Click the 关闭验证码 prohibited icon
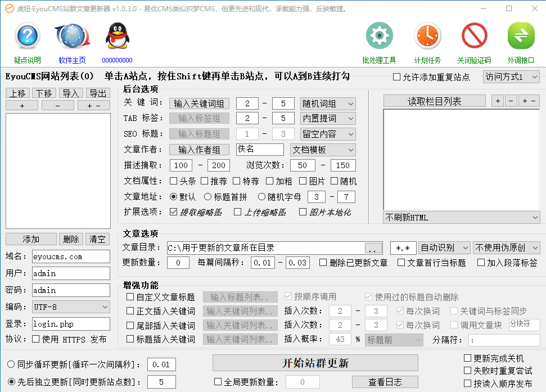This screenshot has width=546, height=392. [x=474, y=36]
